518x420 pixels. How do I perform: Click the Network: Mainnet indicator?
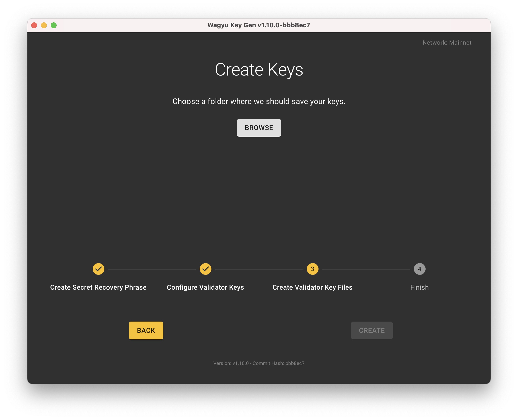pyautogui.click(x=447, y=43)
